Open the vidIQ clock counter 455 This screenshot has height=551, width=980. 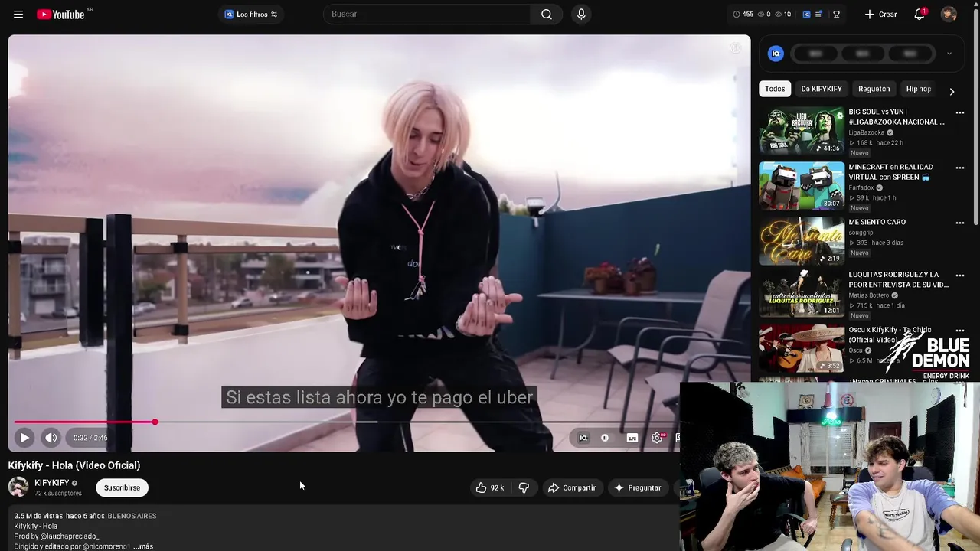[743, 14]
